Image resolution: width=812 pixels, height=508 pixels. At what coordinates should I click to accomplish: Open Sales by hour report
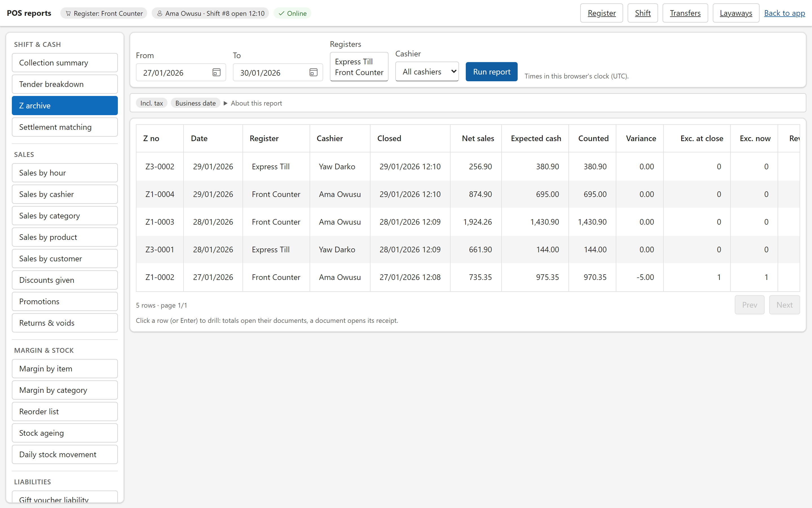[65, 173]
